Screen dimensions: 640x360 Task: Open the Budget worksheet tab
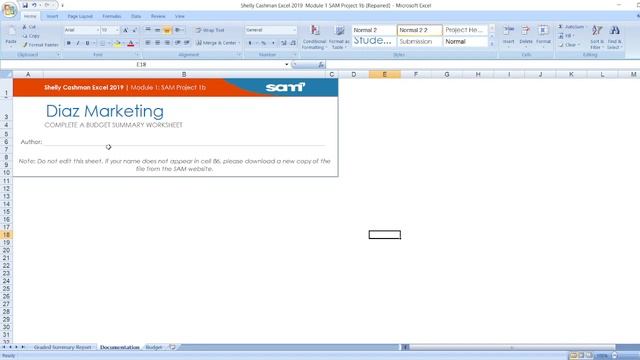154,347
